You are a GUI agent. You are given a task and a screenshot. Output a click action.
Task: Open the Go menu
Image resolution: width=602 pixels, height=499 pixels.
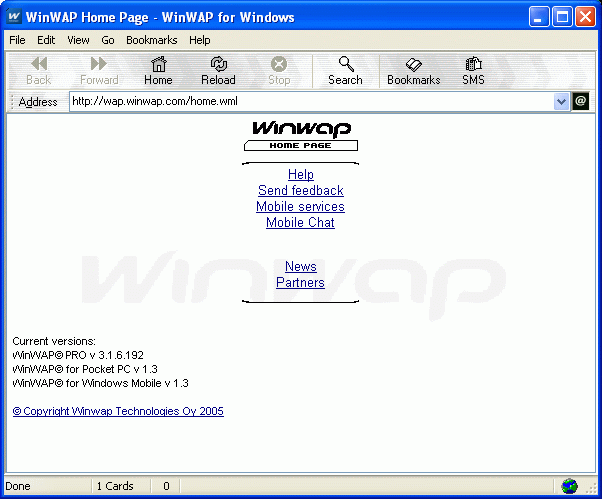(x=108, y=40)
